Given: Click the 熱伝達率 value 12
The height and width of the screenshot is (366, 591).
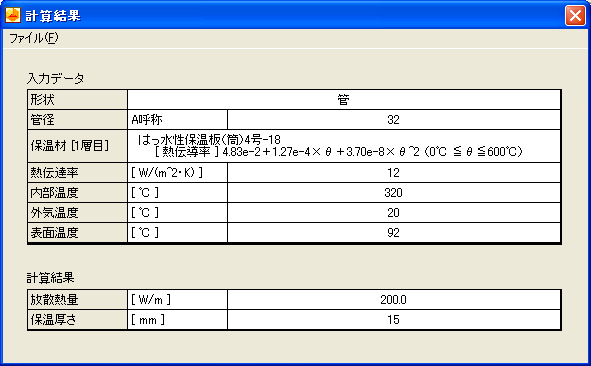Looking at the screenshot, I should point(394,173).
